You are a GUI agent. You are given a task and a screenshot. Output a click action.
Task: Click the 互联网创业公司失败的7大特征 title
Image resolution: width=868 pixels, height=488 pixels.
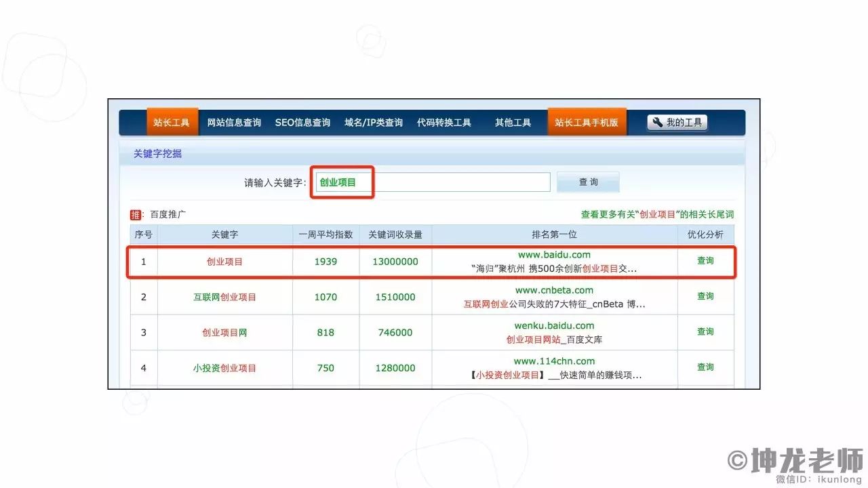tap(554, 304)
